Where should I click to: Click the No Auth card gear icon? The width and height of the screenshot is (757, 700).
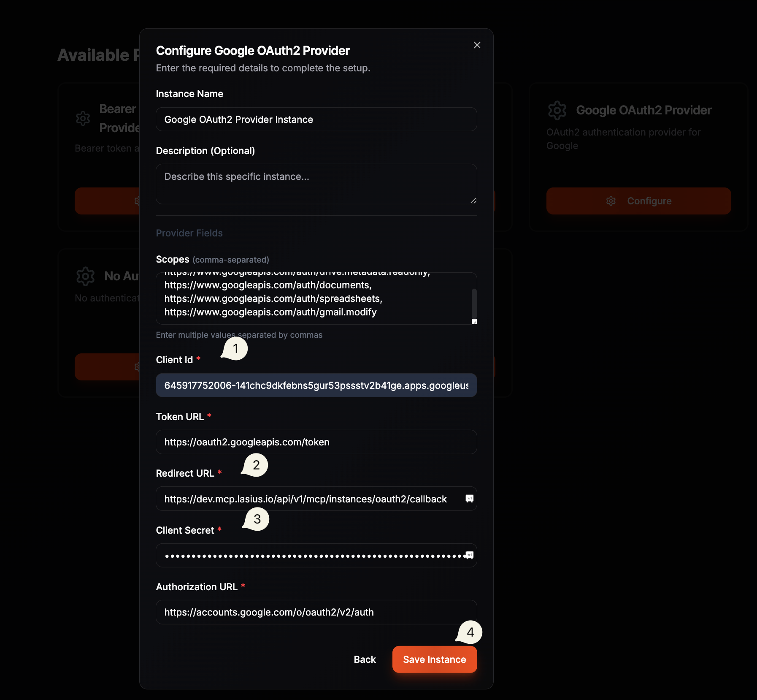(x=85, y=276)
